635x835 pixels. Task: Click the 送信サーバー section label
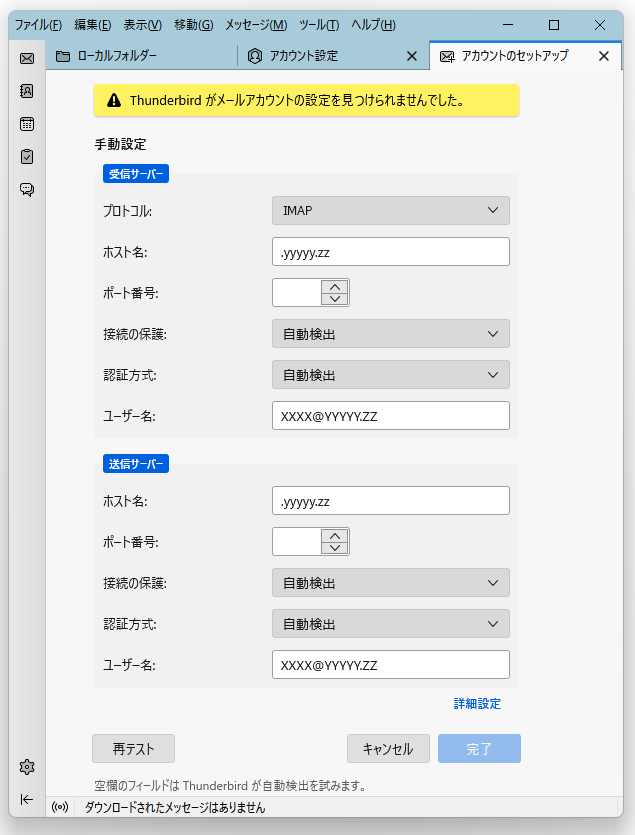click(x=136, y=463)
